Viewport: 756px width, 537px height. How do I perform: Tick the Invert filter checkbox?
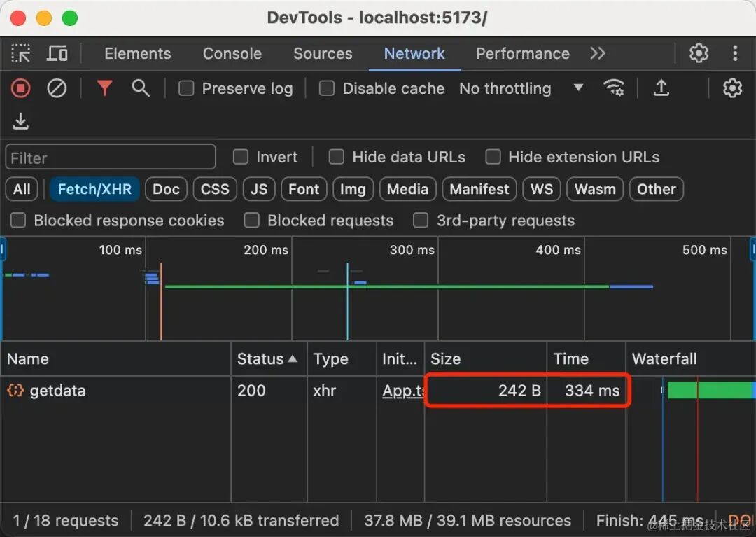tap(240, 157)
